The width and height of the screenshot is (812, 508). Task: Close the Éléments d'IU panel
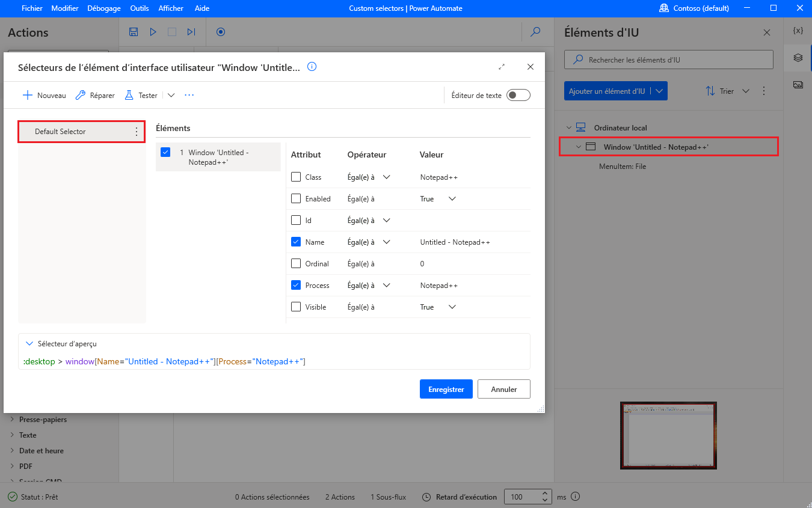(766, 32)
